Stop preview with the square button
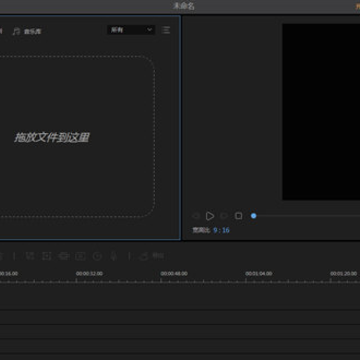Image resolution: width=360 pixels, height=360 pixels. click(239, 216)
